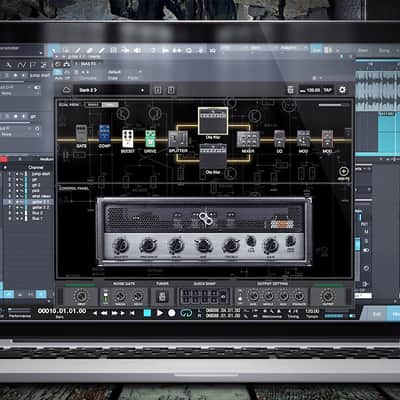Select the 'jump start' channel row
The image size is (400, 400).
29,174
